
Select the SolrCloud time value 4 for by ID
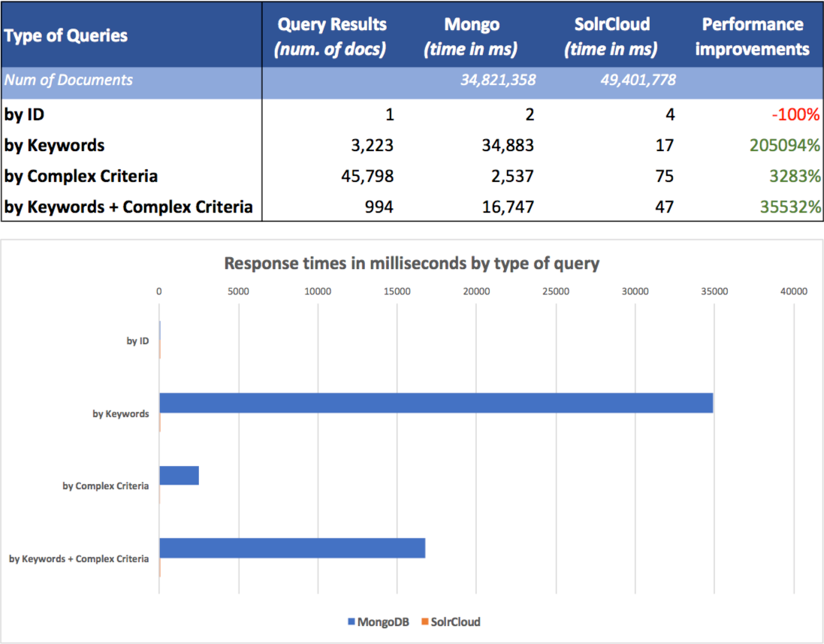(x=670, y=115)
